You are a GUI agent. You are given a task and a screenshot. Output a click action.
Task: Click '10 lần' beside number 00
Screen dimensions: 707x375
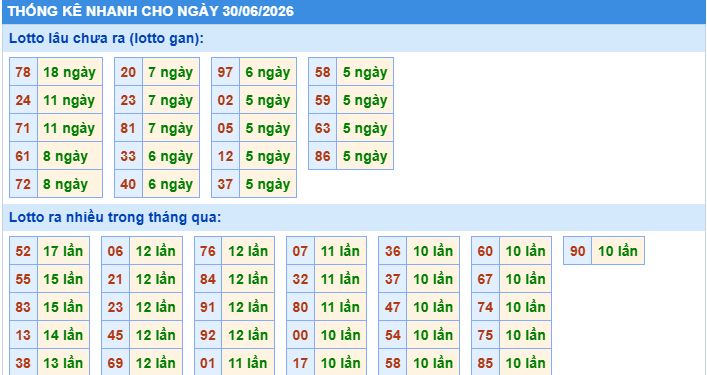point(340,335)
